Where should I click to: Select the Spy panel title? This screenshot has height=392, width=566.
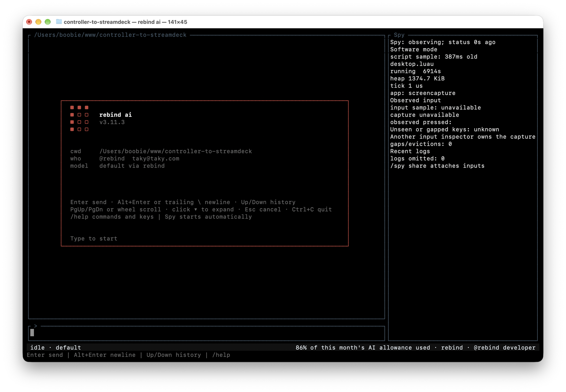tap(399, 35)
